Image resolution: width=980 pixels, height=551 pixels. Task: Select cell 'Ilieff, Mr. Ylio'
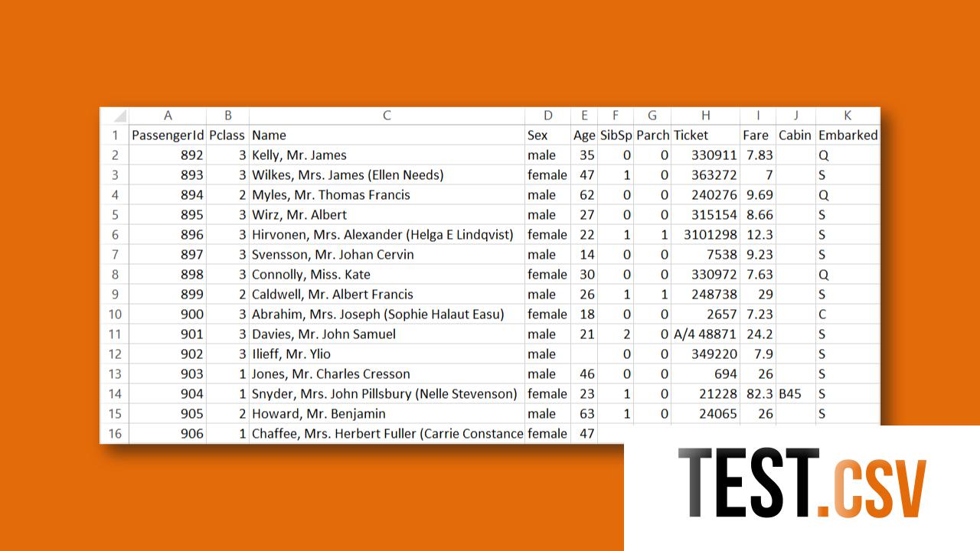click(387, 354)
